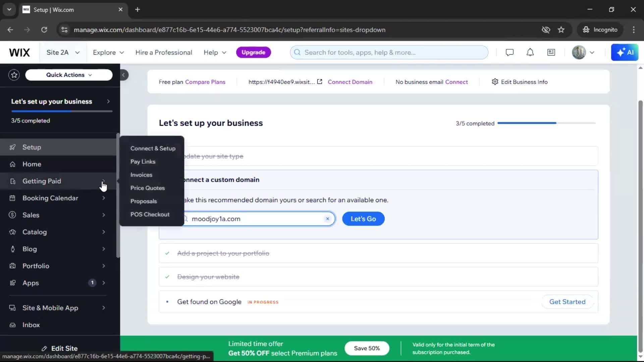The image size is (644, 362).
Task: Expand the Booking Calendar submenu arrow
Action: click(x=104, y=198)
